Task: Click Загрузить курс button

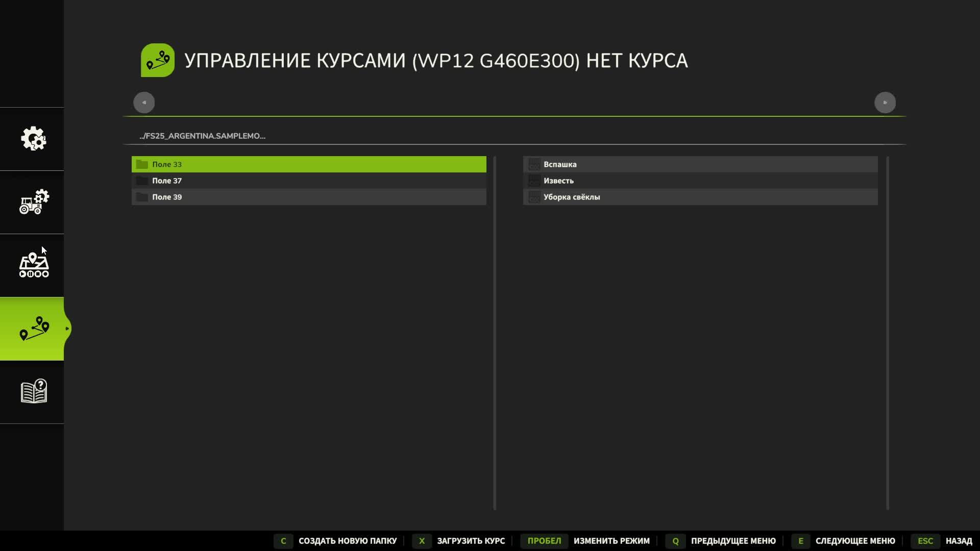Action: (471, 541)
